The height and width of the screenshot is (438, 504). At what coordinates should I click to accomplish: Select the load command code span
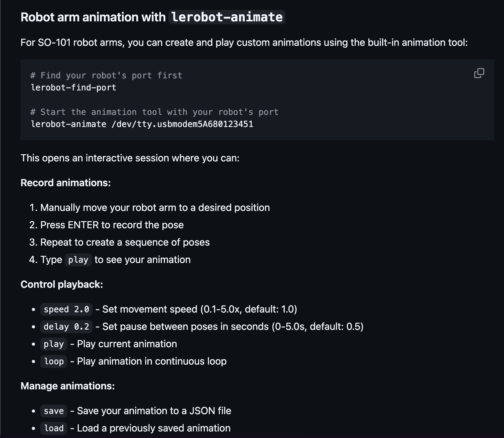coord(53,428)
